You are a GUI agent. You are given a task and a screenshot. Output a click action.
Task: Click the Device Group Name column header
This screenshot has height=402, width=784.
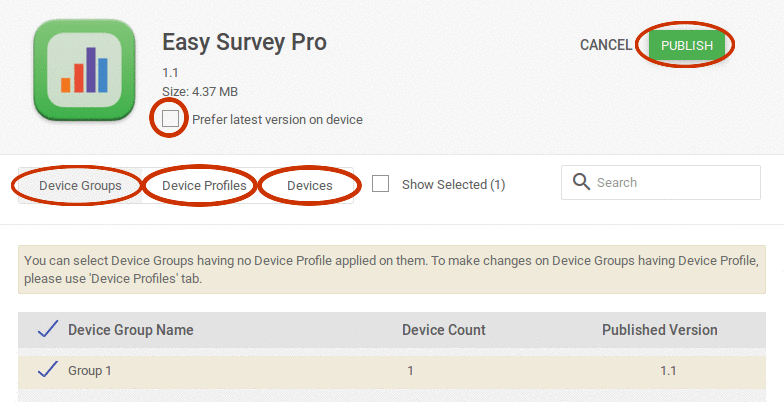coord(130,330)
